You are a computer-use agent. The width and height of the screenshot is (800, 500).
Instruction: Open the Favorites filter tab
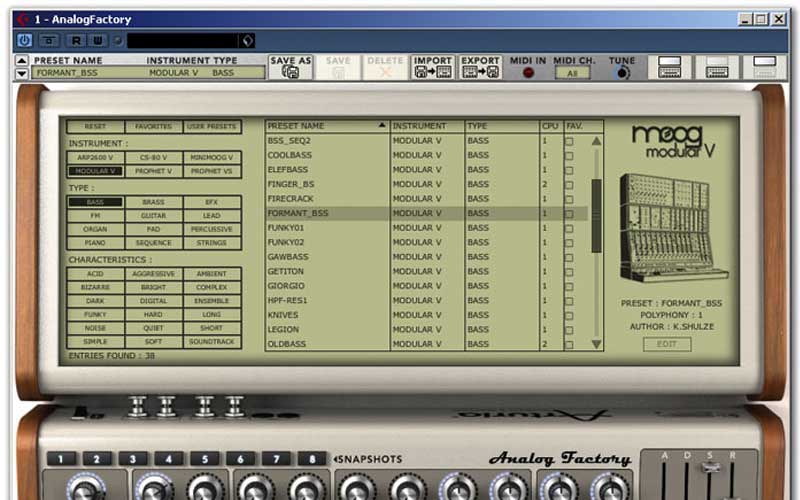pos(154,126)
